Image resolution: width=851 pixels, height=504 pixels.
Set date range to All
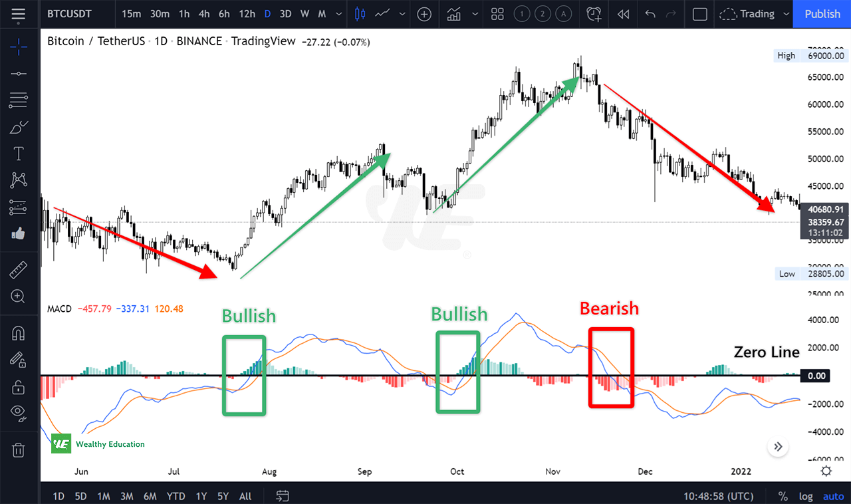tap(245, 496)
